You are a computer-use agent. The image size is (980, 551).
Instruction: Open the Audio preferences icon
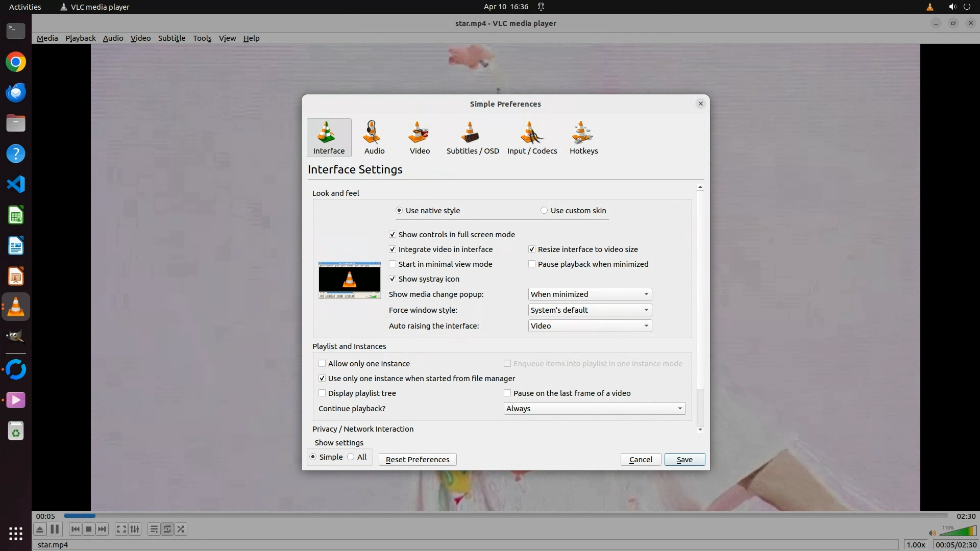pos(374,138)
